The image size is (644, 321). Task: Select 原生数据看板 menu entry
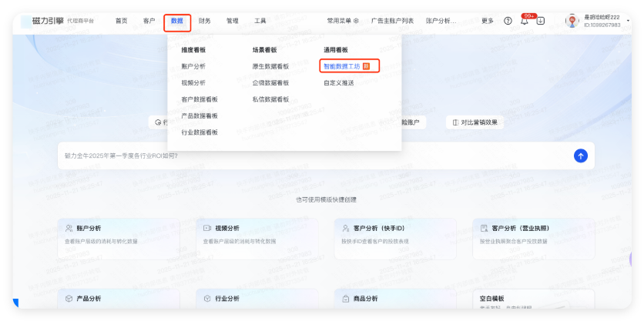(270, 66)
